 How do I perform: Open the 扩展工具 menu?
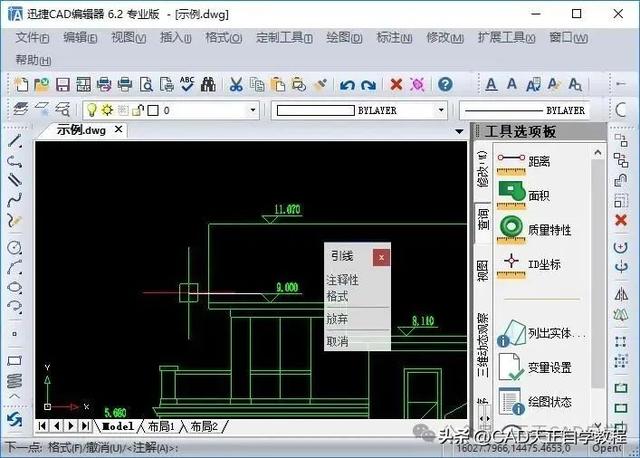[x=506, y=38]
